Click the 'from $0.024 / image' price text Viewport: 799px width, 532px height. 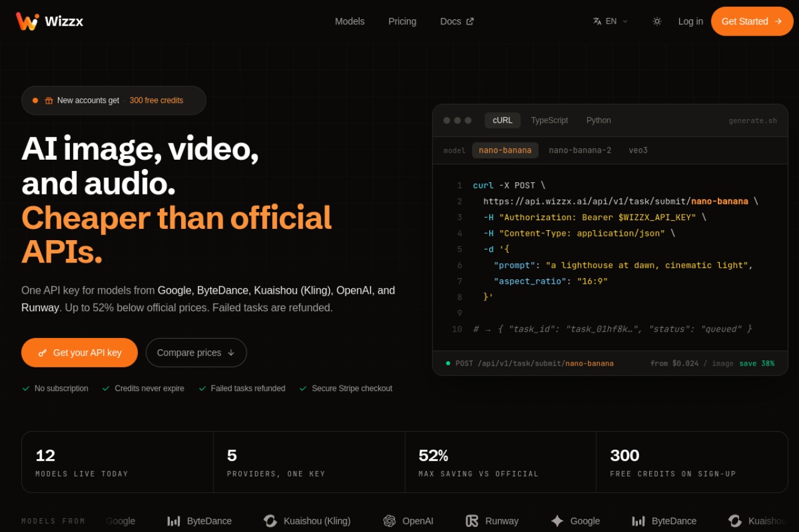click(692, 363)
